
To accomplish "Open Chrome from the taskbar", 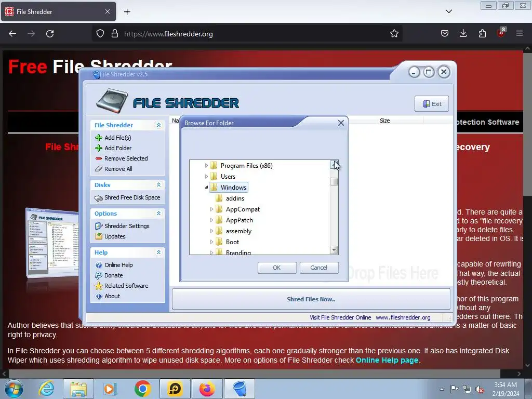I will point(143,389).
